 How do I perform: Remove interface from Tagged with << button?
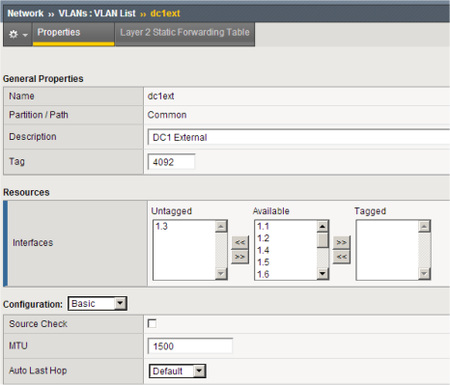coord(341,257)
